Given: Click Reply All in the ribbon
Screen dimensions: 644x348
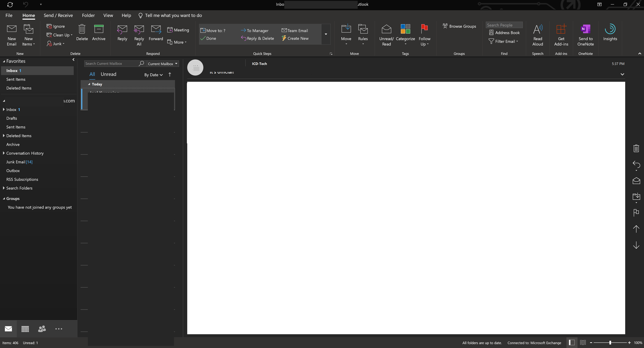Looking at the screenshot, I should (139, 35).
